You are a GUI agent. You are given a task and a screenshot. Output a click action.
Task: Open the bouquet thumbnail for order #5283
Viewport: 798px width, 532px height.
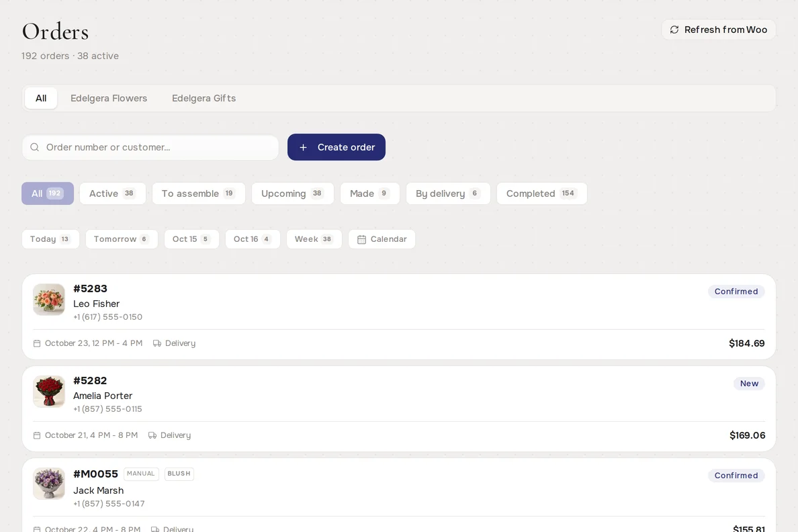pyautogui.click(x=49, y=300)
